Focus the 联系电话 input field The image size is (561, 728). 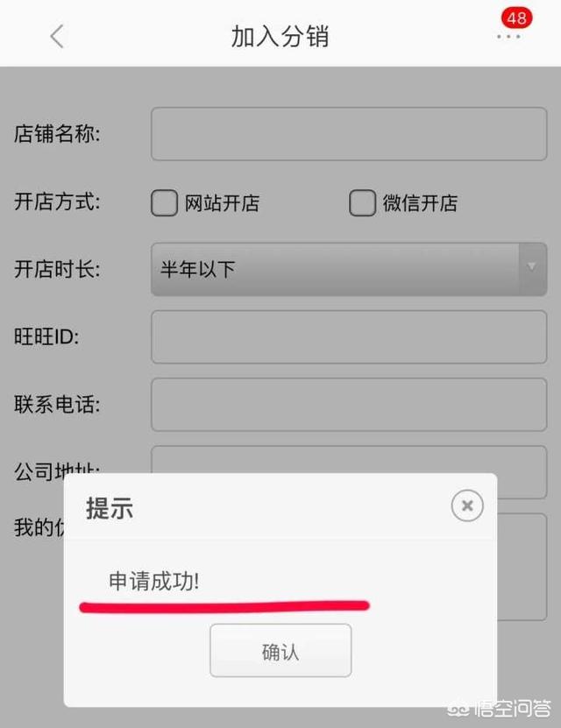349,405
